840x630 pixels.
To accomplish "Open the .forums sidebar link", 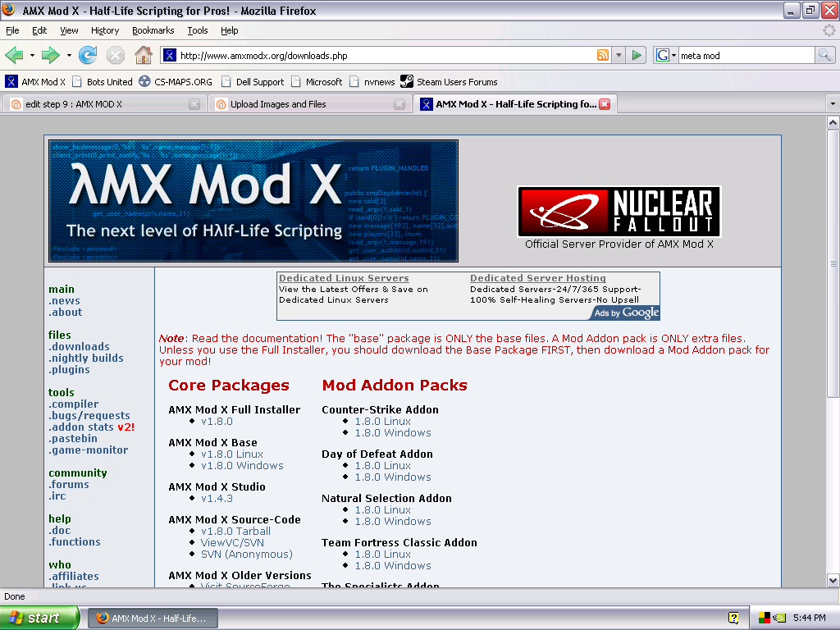I will click(69, 484).
